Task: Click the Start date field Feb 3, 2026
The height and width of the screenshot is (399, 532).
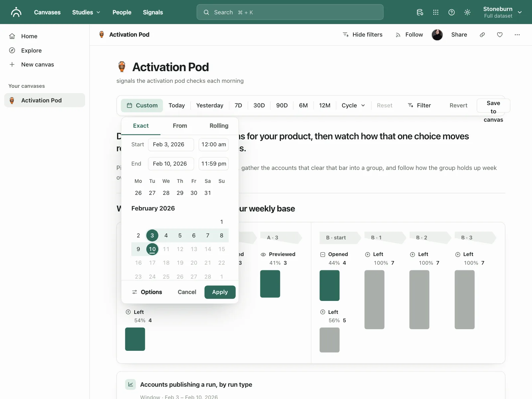Action: (x=171, y=144)
